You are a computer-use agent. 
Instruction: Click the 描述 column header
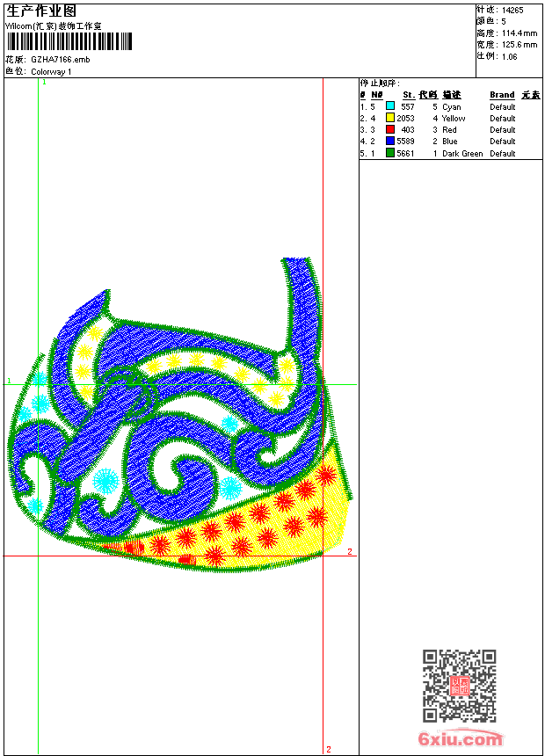click(451, 95)
